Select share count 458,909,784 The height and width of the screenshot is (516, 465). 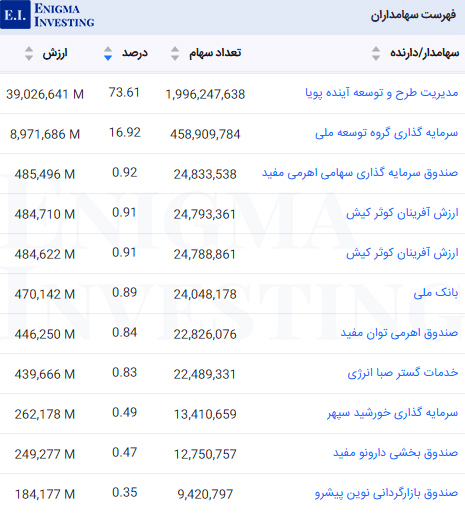coord(205,134)
